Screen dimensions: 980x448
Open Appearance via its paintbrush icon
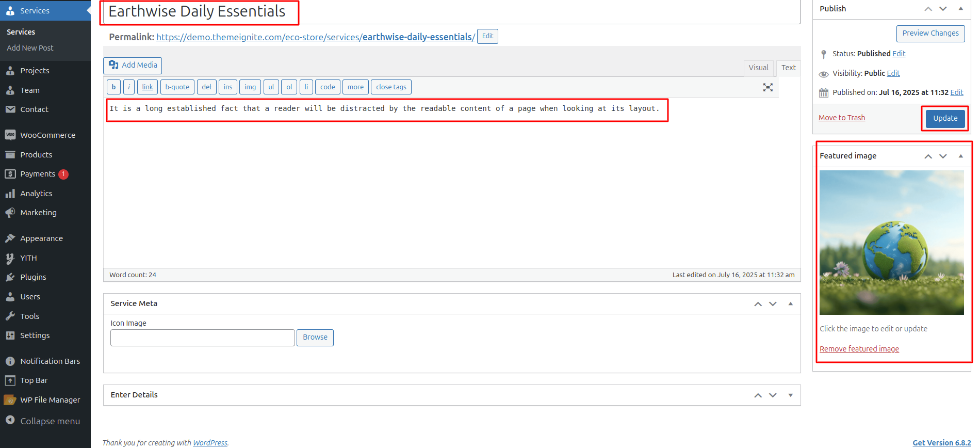coord(10,238)
